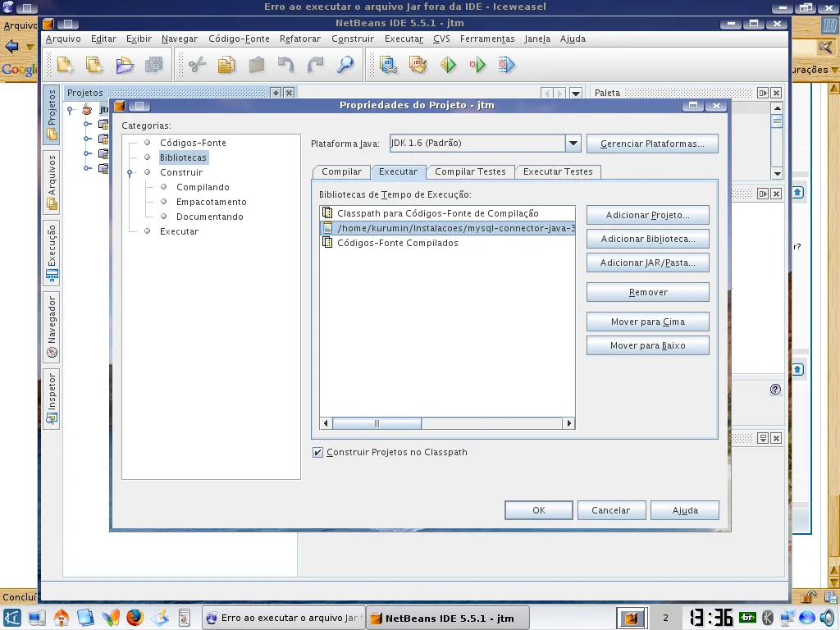Screen dimensions: 840x630
Task: Click the Find magnifier icon in toolbar
Action: click(x=345, y=65)
